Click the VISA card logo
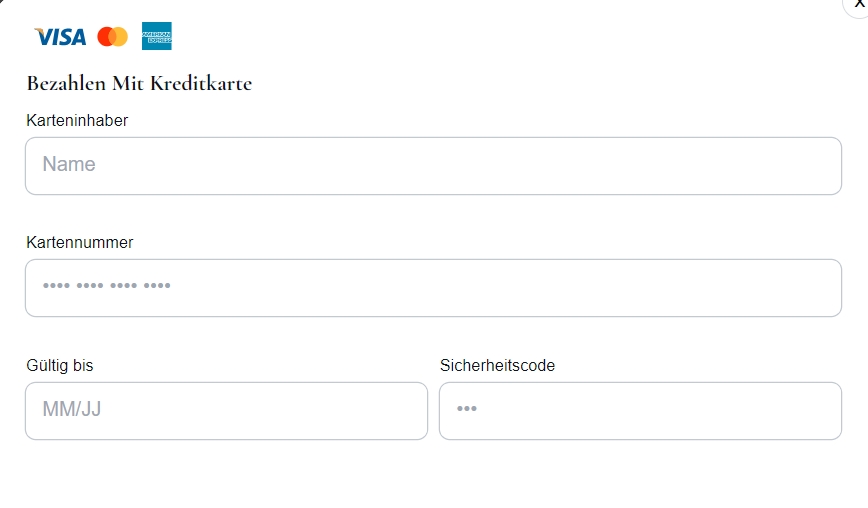The image size is (868, 508). click(60, 37)
